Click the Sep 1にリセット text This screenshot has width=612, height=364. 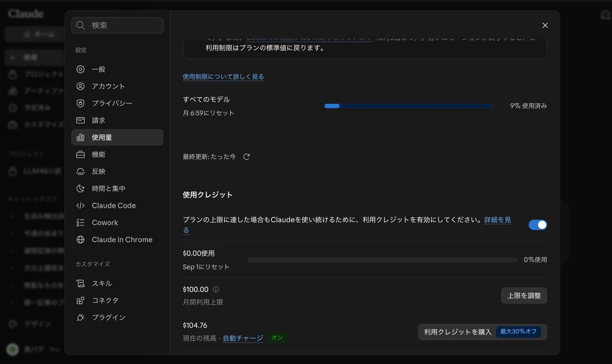coord(206,267)
